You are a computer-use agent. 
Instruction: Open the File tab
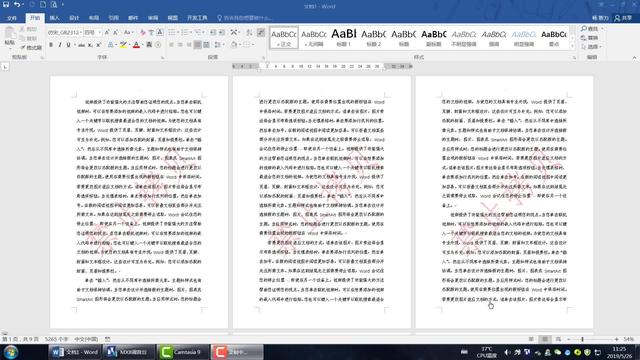tap(12, 18)
